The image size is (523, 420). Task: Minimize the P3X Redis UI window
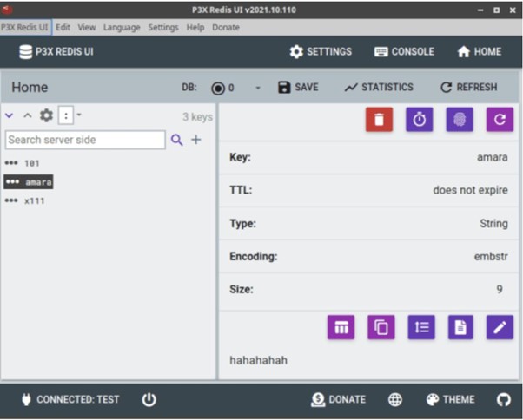(x=480, y=10)
